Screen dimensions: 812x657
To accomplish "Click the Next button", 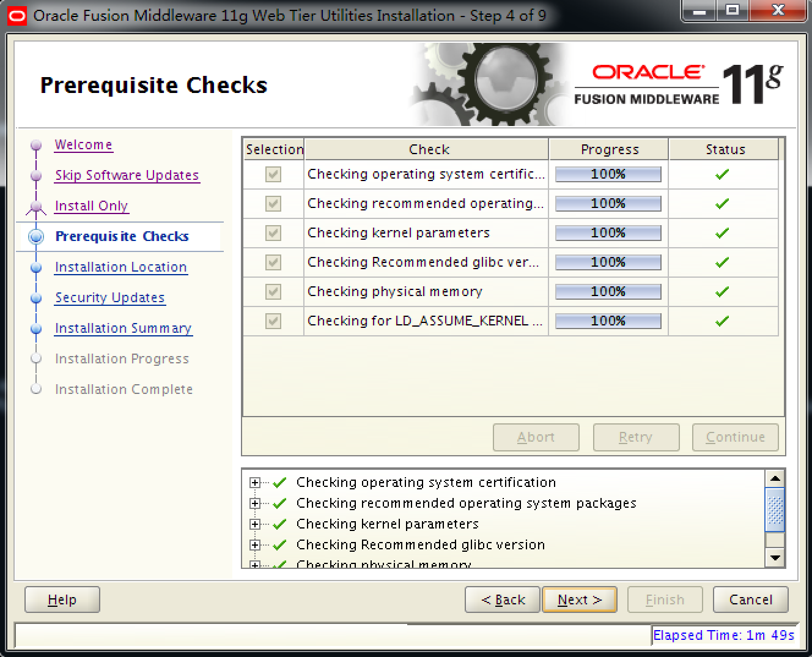I will (580, 600).
